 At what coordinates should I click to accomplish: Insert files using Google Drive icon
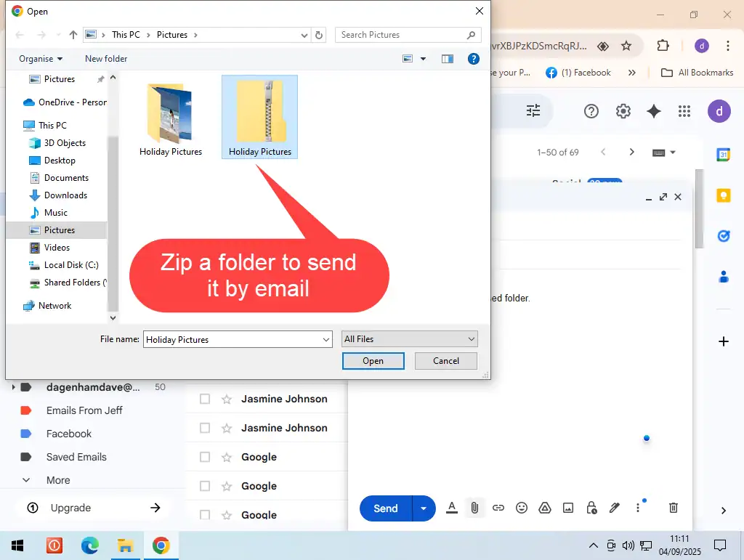point(545,508)
